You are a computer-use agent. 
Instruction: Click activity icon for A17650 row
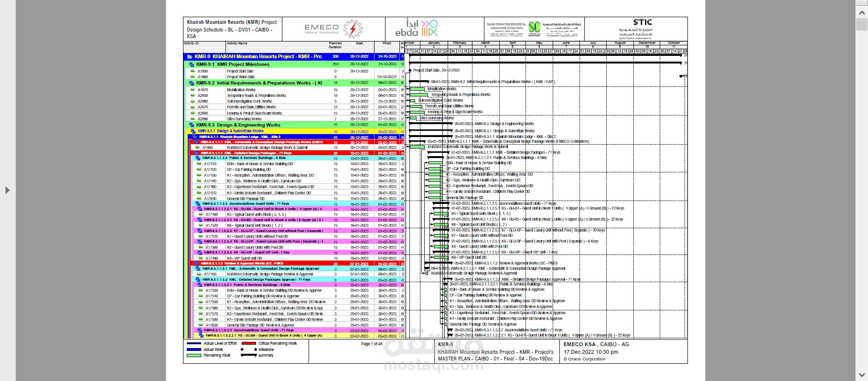pyautogui.click(x=201, y=325)
